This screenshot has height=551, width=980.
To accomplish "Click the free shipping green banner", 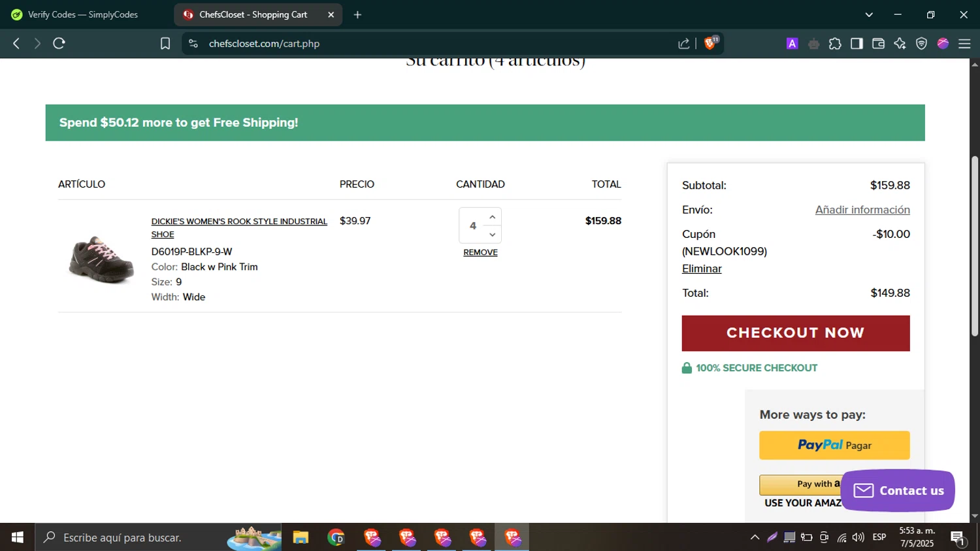I will (485, 123).
